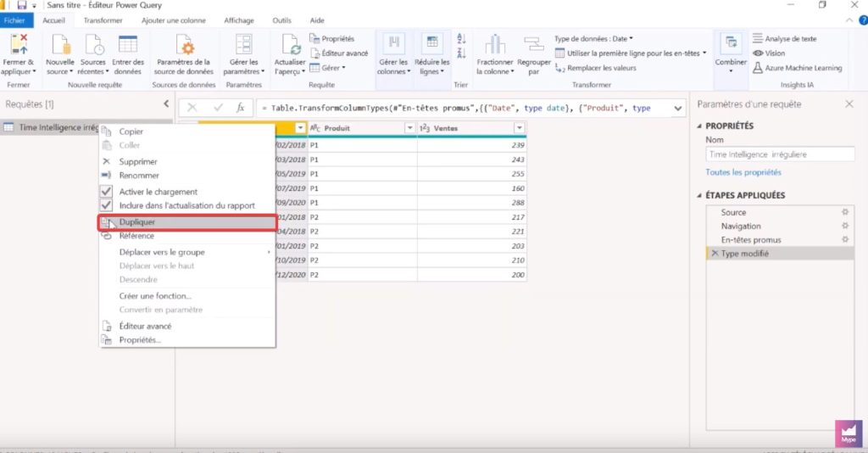The image size is (868, 453).
Task: Collapse the Requêtes pane arrow
Action: pyautogui.click(x=166, y=103)
